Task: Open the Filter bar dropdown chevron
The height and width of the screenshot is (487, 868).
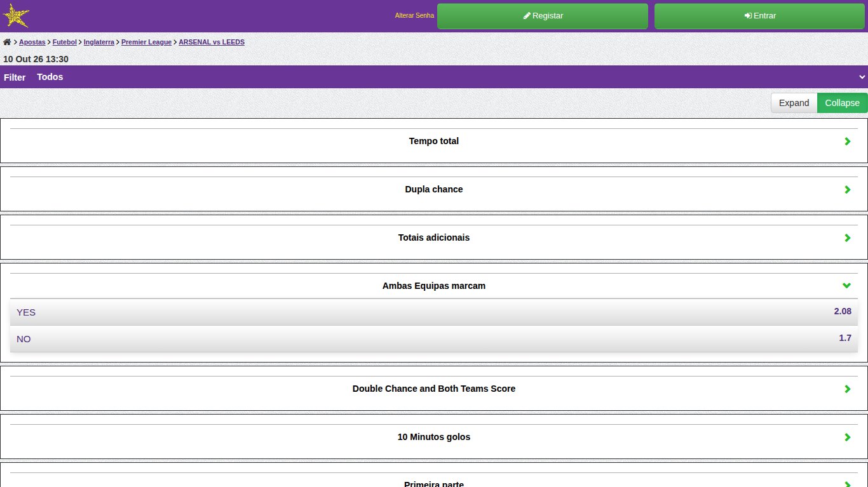Action: click(862, 77)
